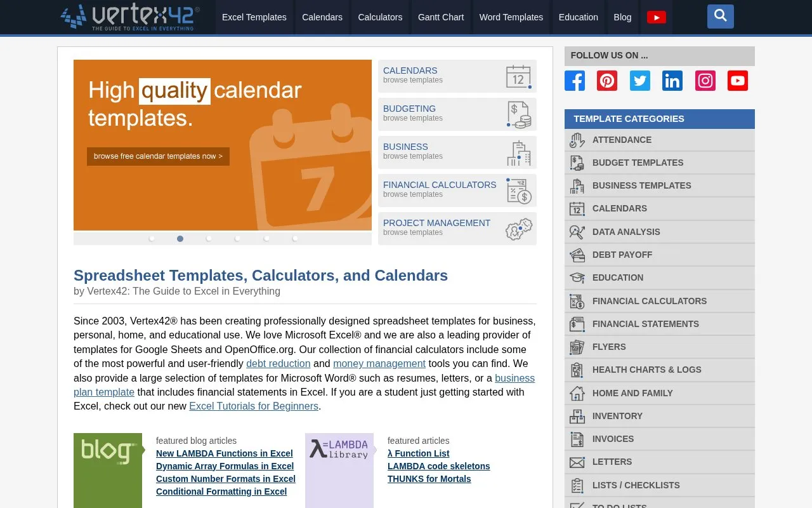Click the graduation cap icon beside Education
The image size is (812, 508).
(577, 277)
